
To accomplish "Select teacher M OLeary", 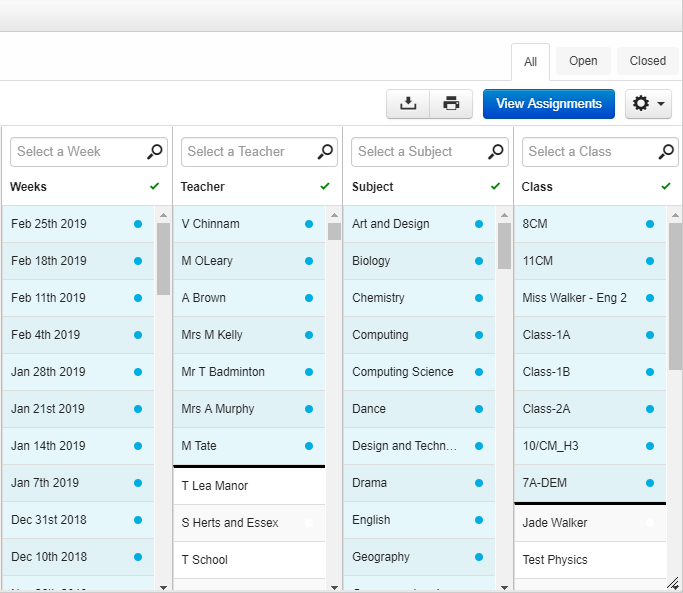I will point(249,261).
